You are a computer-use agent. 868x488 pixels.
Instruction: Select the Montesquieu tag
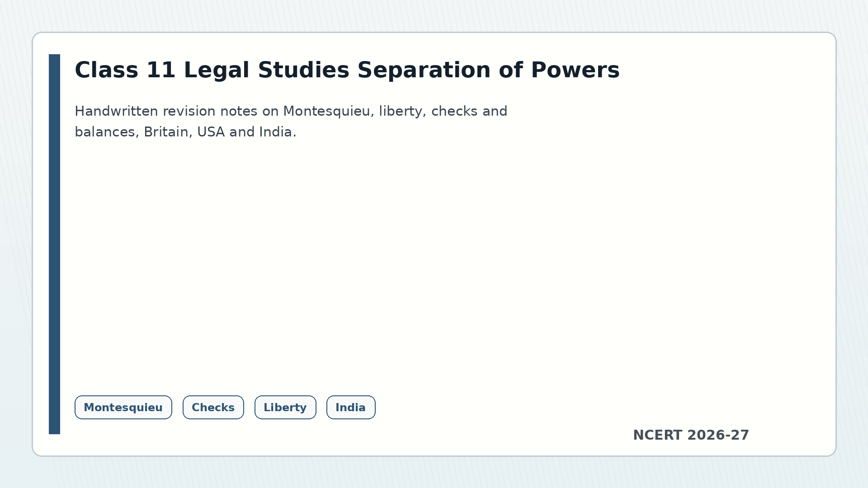click(x=123, y=408)
